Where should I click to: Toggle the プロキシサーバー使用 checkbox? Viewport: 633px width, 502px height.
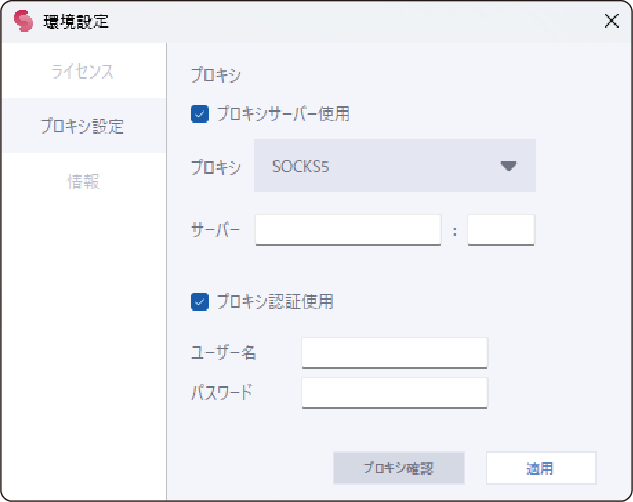pos(199,114)
